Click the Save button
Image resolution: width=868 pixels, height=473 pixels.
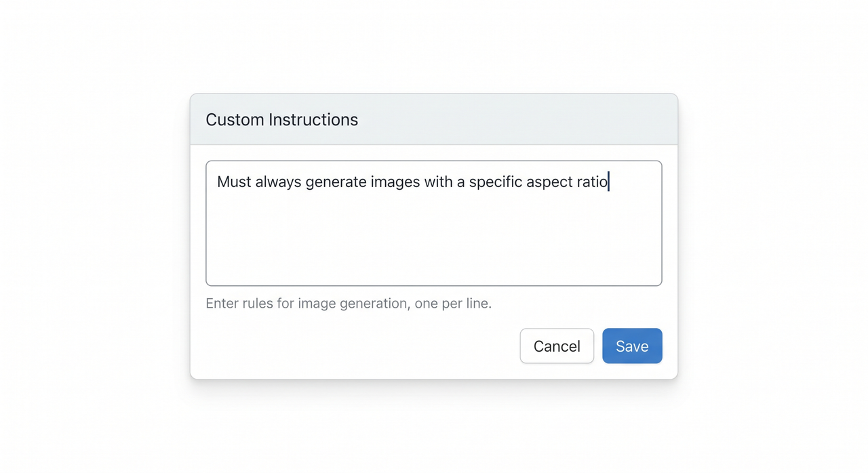(x=632, y=346)
